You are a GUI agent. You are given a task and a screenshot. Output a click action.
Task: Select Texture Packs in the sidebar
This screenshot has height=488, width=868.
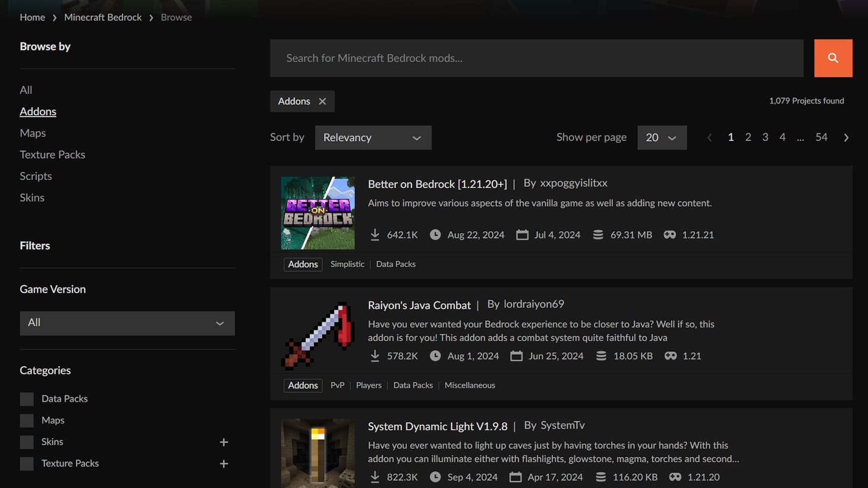[52, 154]
